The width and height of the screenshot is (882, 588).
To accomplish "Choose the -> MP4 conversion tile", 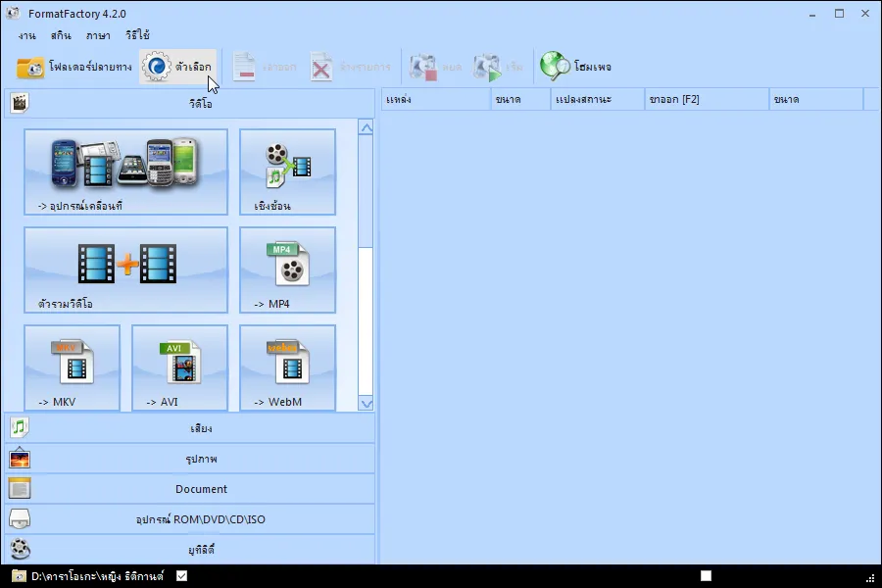I will pos(287,269).
